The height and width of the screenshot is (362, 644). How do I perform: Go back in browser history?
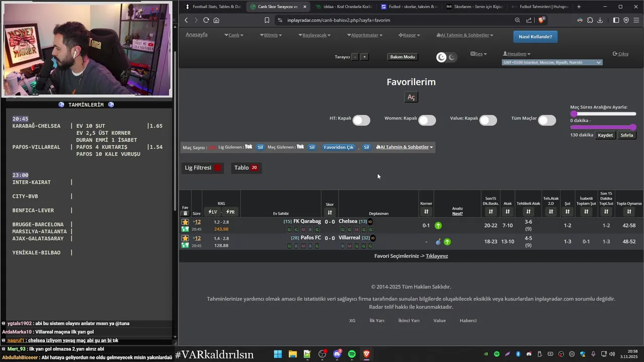[x=186, y=20]
